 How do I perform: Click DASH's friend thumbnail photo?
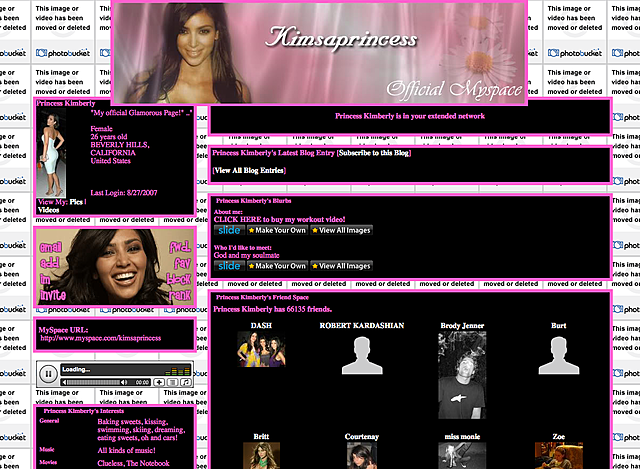point(261,349)
